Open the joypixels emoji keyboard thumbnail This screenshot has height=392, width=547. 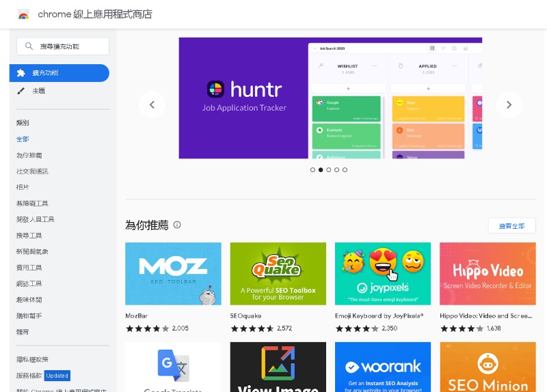383,274
